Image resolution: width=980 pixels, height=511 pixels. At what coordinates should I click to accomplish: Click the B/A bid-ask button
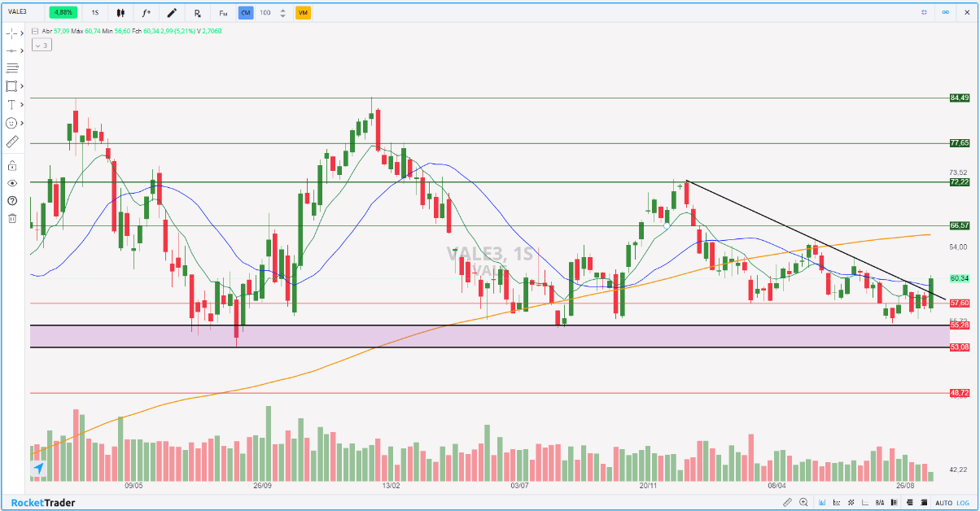[x=880, y=503]
